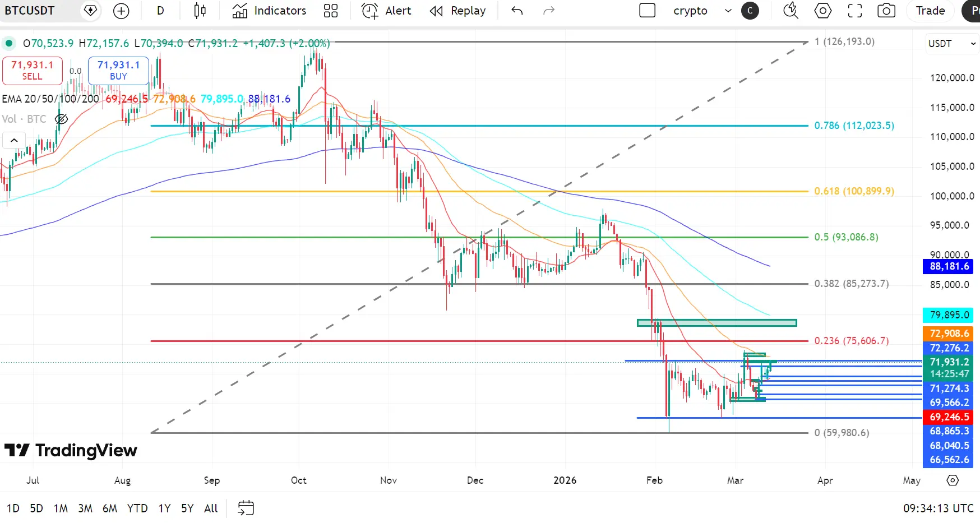
Task: Click the TradingView logo
Action: (71, 450)
